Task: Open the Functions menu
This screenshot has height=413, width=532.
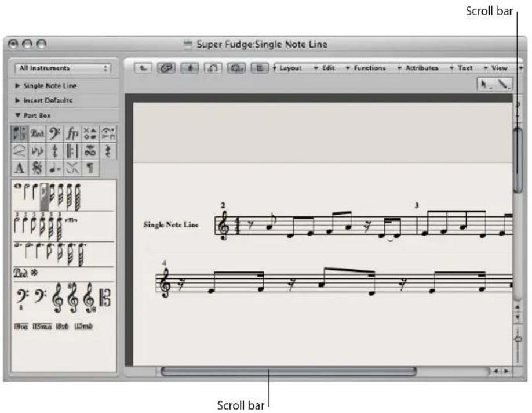Action: pyautogui.click(x=366, y=68)
